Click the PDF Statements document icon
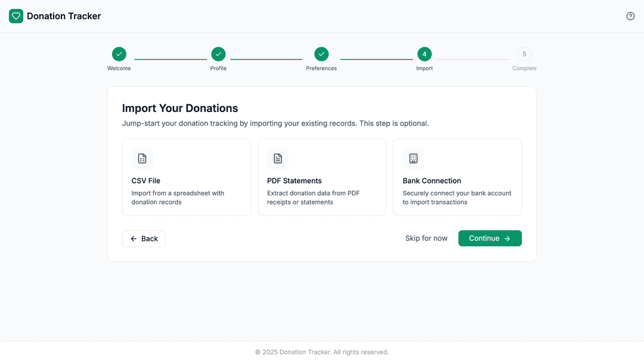644x363 pixels. (277, 158)
